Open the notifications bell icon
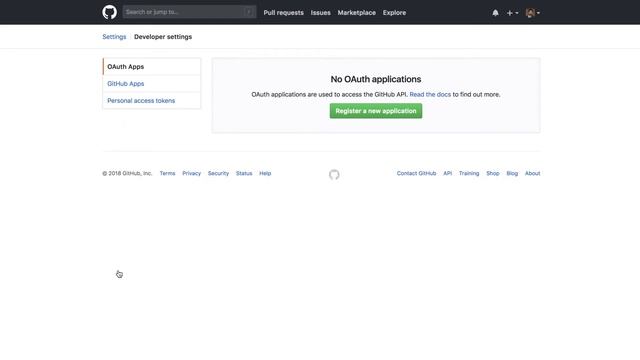 tap(495, 13)
